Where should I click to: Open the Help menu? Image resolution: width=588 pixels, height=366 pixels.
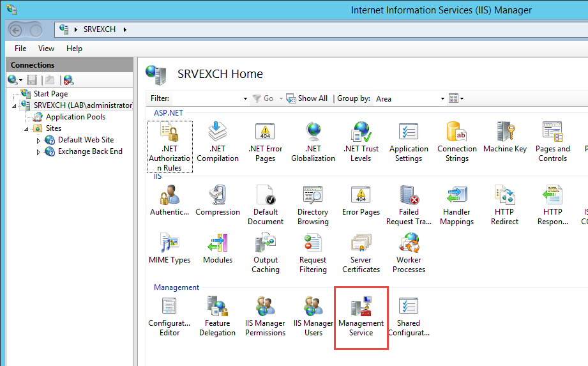(x=74, y=49)
